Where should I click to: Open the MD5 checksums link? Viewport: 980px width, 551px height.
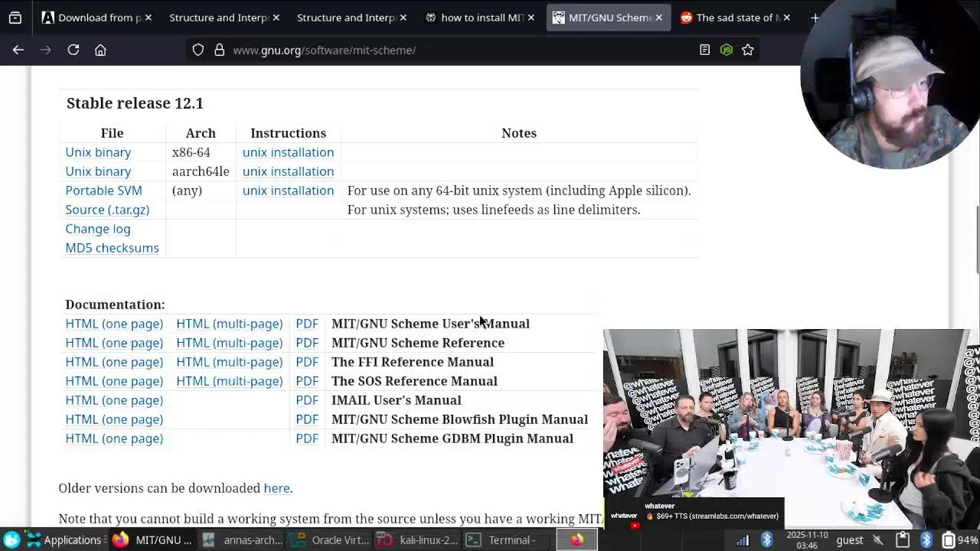(x=112, y=248)
